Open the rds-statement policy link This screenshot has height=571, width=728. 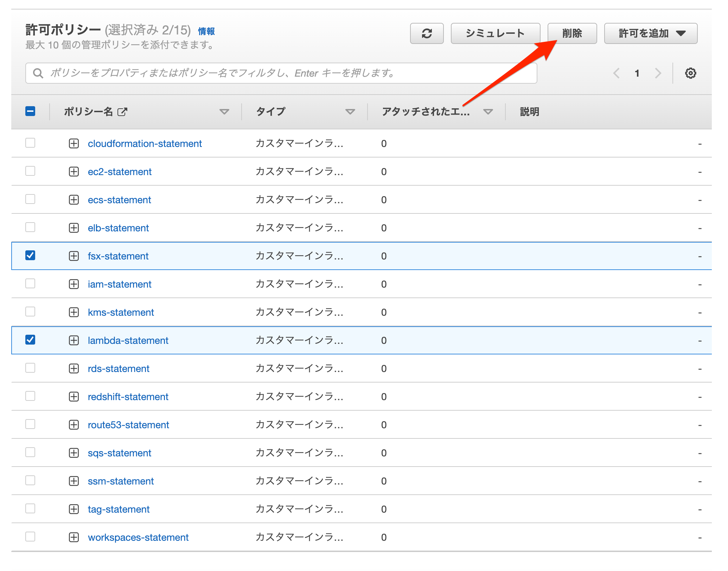click(x=119, y=368)
